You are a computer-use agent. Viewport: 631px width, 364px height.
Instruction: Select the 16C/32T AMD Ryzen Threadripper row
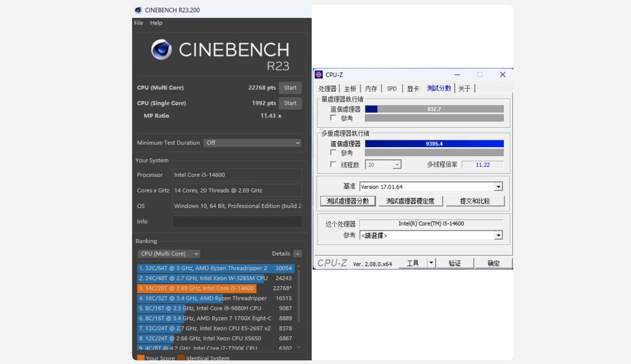(216, 298)
